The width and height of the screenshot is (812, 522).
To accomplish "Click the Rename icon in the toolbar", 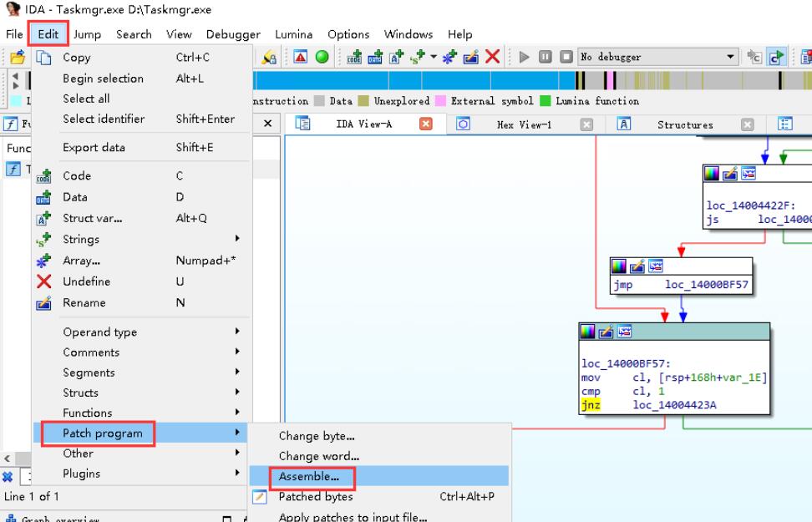I will pos(470,57).
